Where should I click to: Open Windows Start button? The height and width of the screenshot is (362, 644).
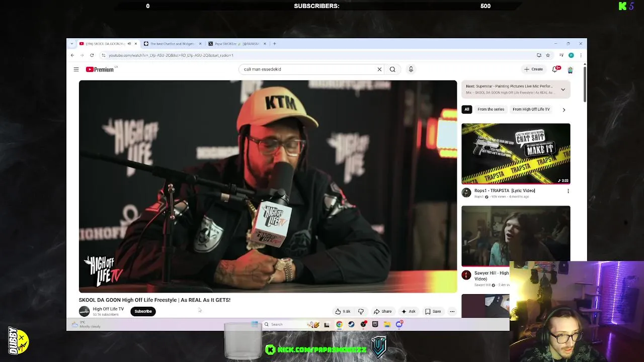[x=255, y=325]
